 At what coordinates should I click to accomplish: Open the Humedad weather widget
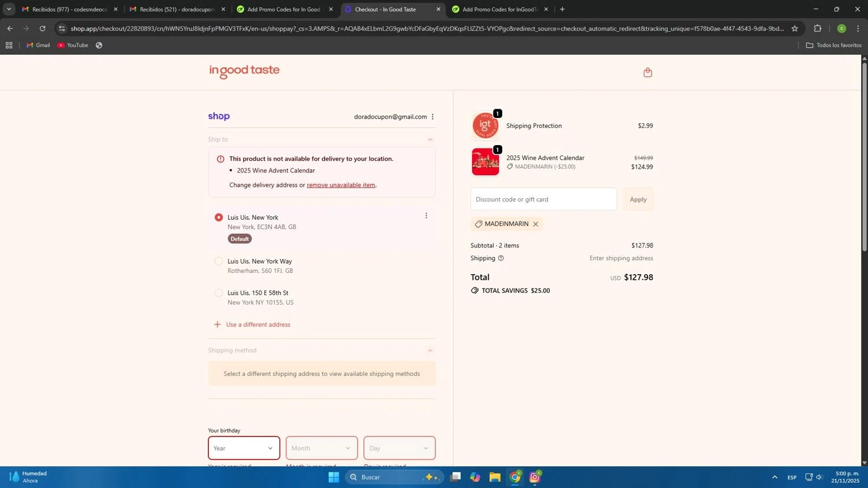29,477
